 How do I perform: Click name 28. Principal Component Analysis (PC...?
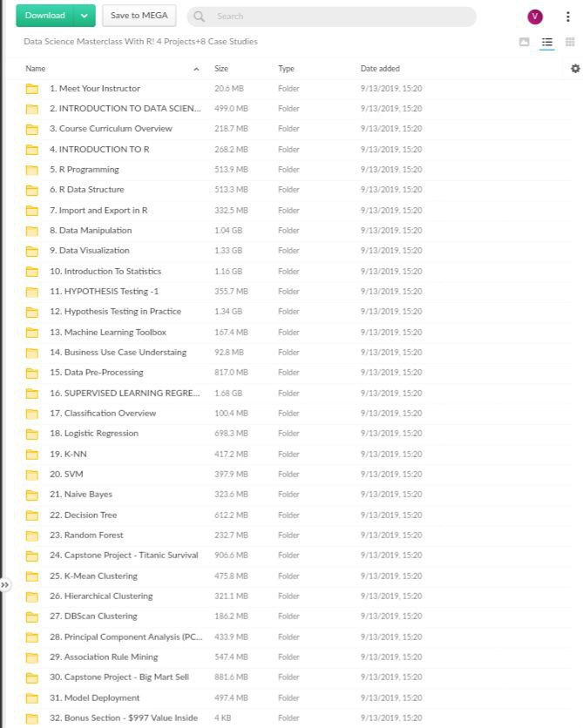(x=125, y=637)
